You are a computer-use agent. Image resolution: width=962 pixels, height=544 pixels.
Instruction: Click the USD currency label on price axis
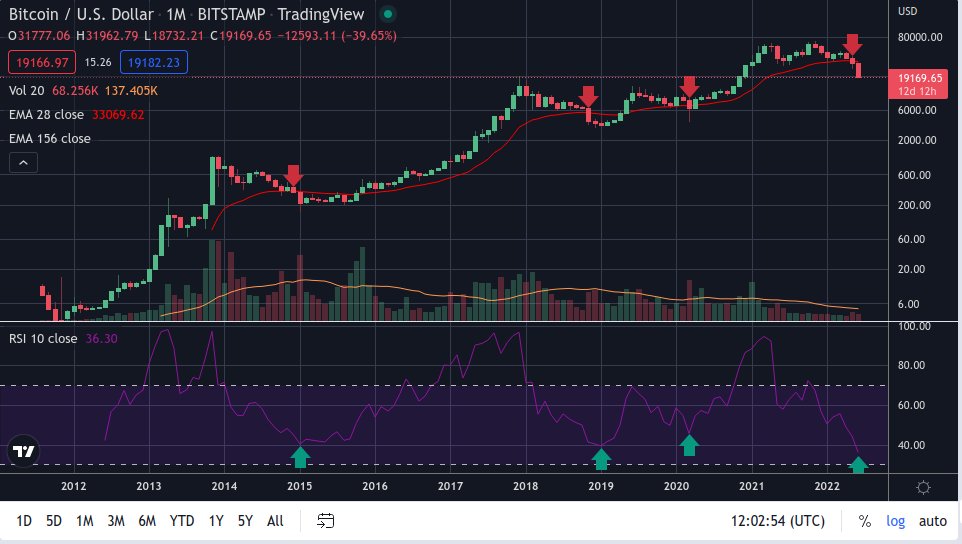click(x=907, y=11)
